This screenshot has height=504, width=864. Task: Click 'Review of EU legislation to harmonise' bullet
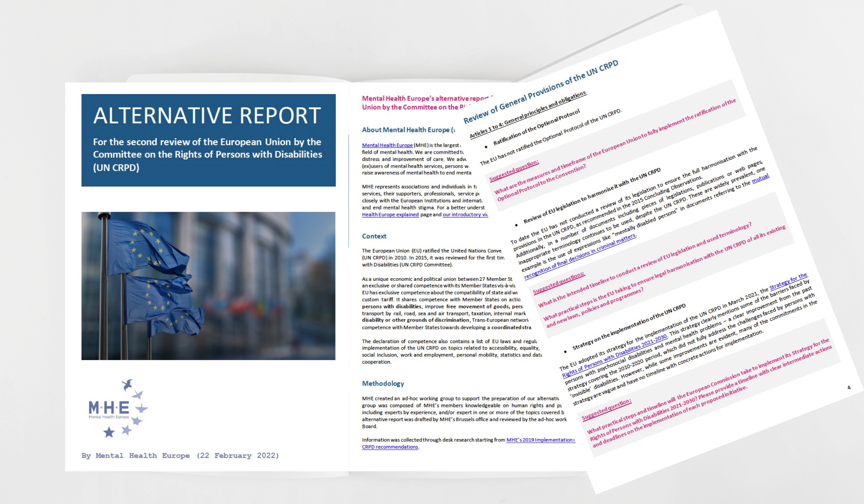(x=592, y=195)
